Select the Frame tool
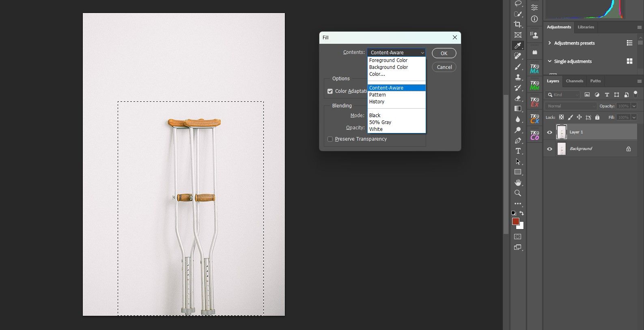The height and width of the screenshot is (330, 644). [518, 35]
